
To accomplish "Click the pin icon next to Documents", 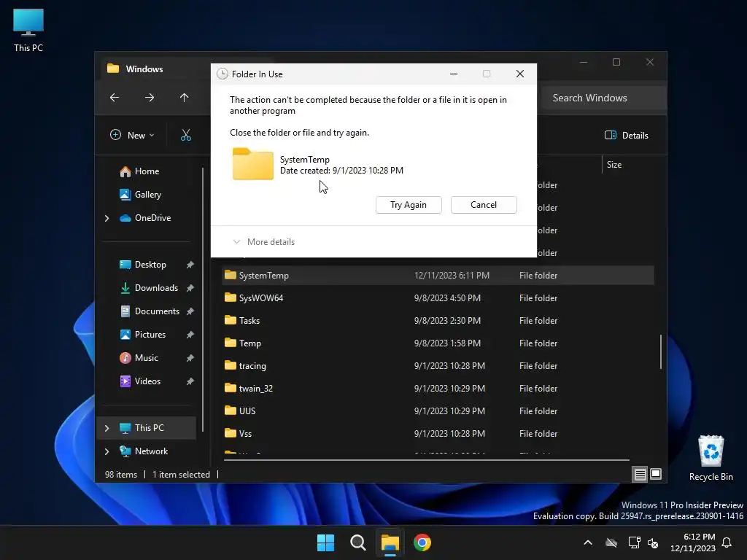I will 190,311.
